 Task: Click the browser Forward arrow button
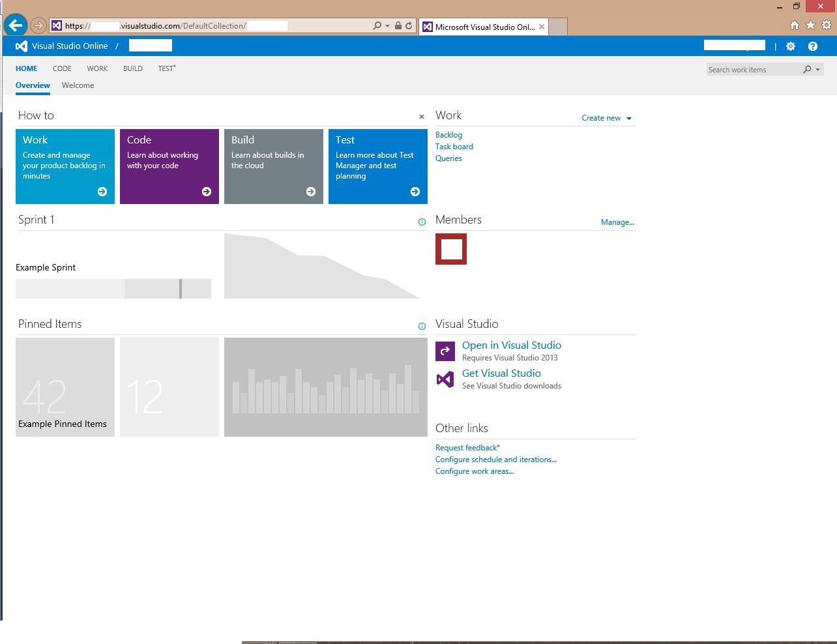click(x=38, y=25)
